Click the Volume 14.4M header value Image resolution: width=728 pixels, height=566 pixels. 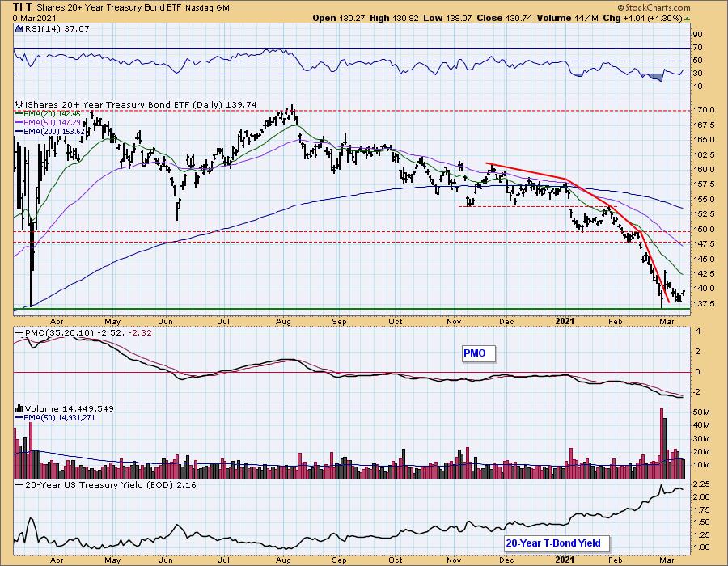coord(567,18)
